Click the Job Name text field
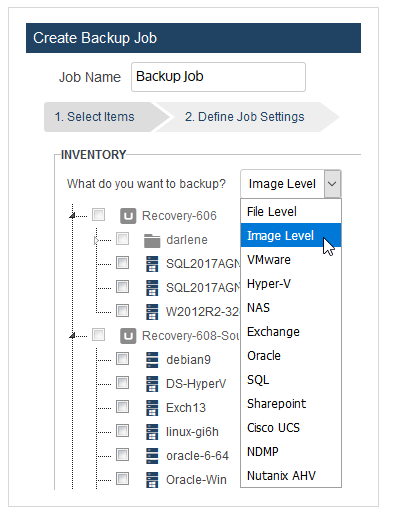 (218, 77)
